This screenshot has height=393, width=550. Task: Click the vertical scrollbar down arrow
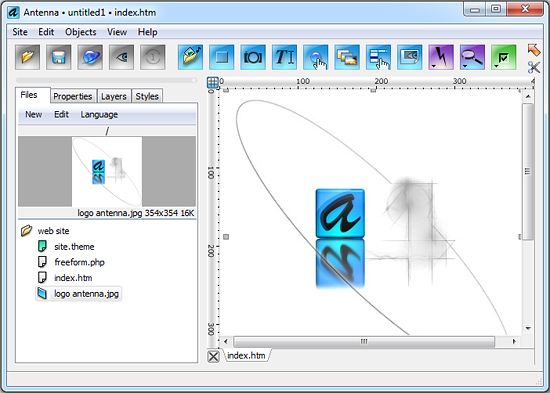528,328
